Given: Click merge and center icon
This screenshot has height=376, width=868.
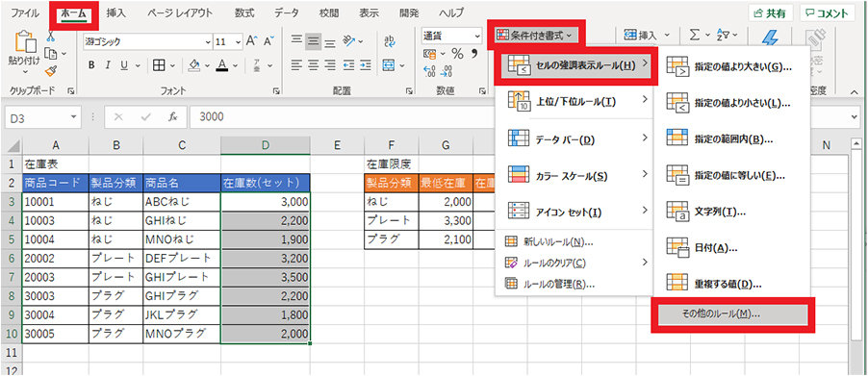Looking at the screenshot, I should 389,65.
